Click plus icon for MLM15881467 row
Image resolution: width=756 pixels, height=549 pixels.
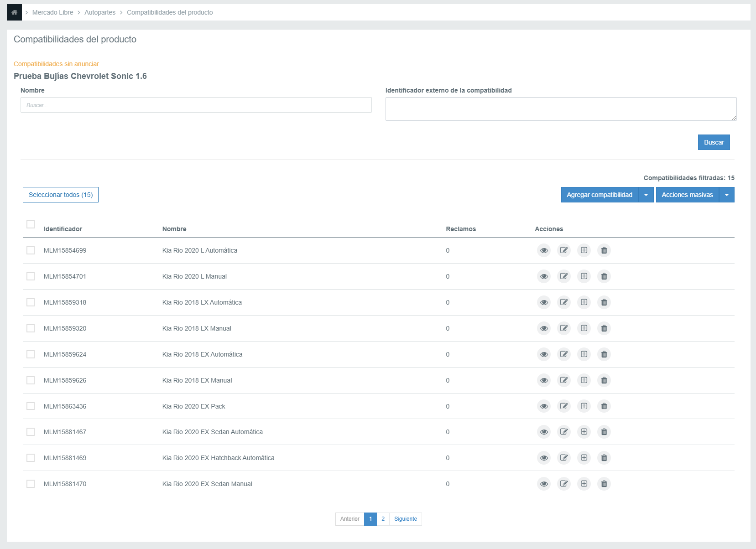(x=584, y=432)
